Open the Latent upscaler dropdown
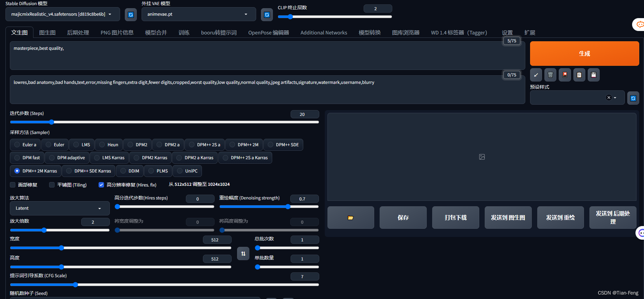 (x=60, y=208)
